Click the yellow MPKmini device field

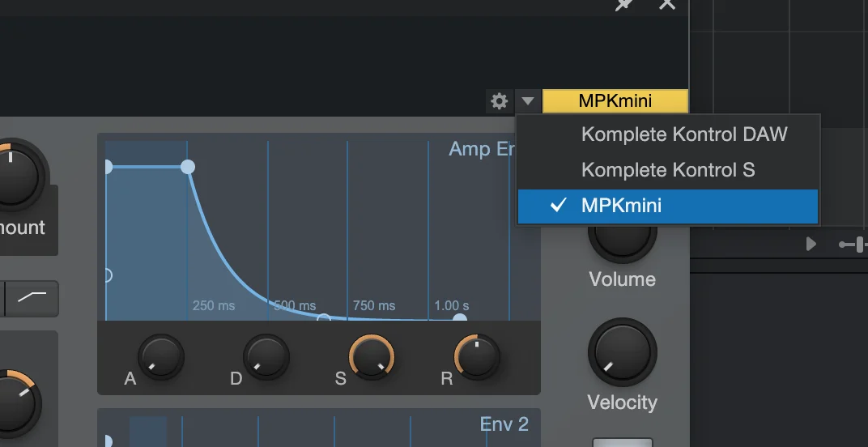pos(615,101)
